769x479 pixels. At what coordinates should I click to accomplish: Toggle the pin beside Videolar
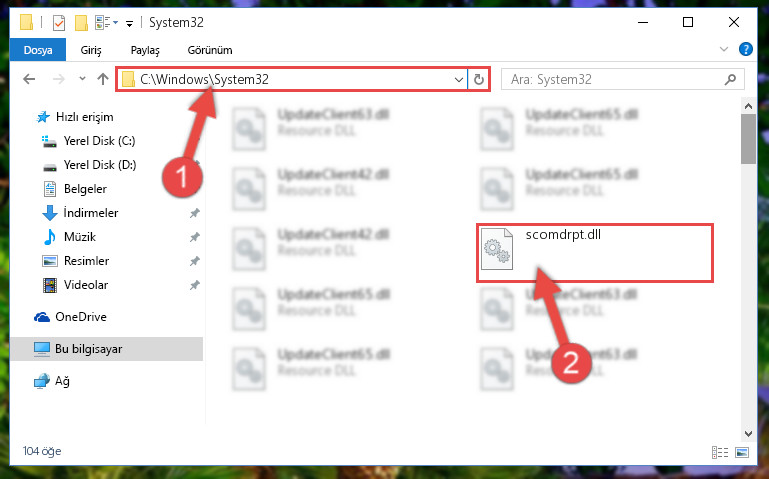point(195,285)
